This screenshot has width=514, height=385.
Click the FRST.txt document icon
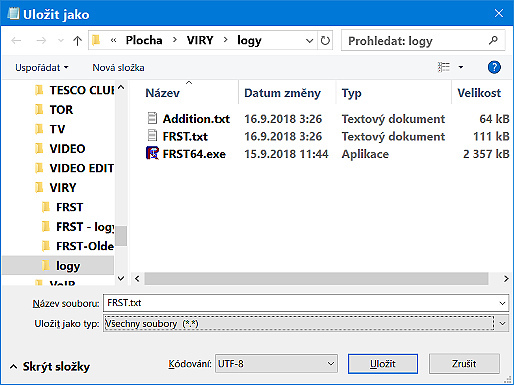click(152, 136)
